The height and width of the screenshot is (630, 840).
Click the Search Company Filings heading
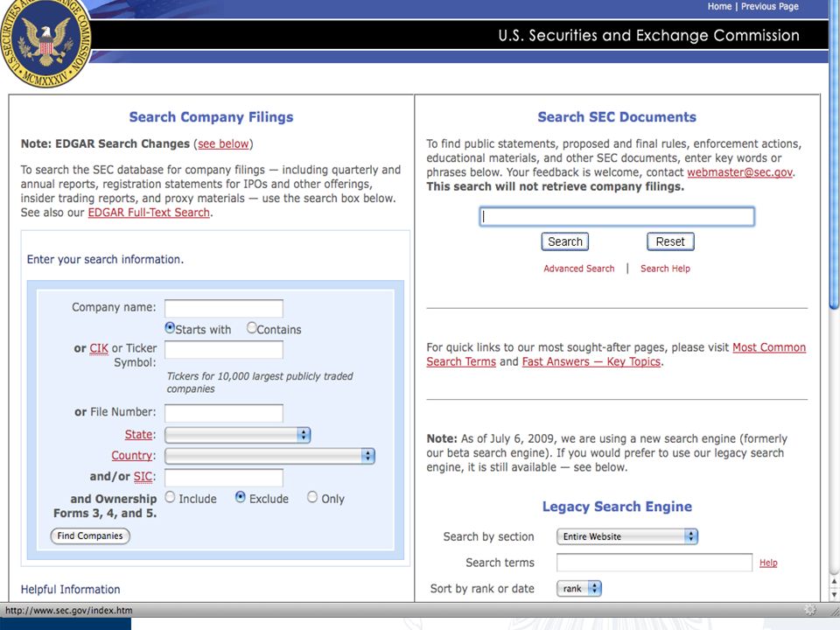pos(211,116)
